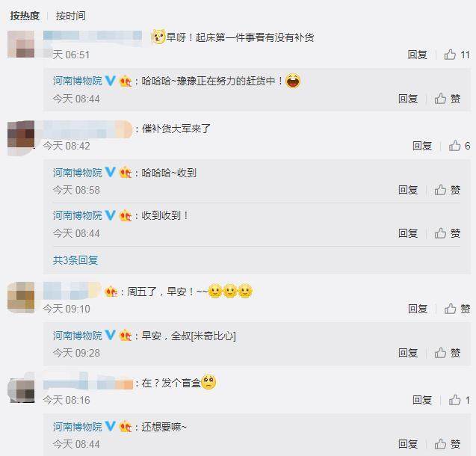The width and height of the screenshot is (476, 456).
Task: Switch to sort by time tab 按时间
Action: [71, 16]
